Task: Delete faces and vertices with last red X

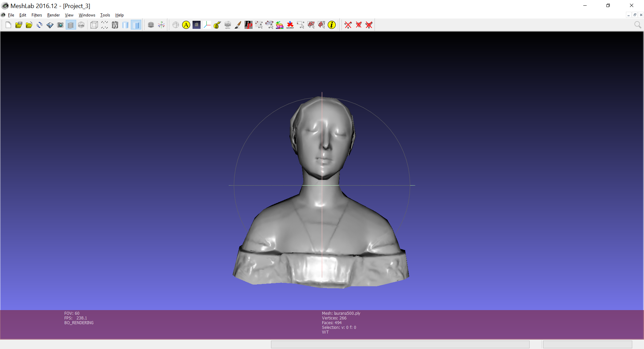Action: tap(369, 25)
